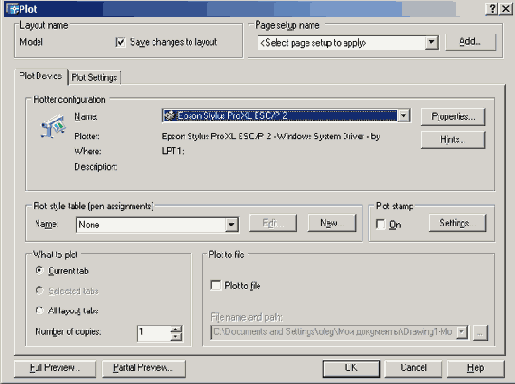
Task: Click the 'Model' layout name text
Action: [31, 42]
